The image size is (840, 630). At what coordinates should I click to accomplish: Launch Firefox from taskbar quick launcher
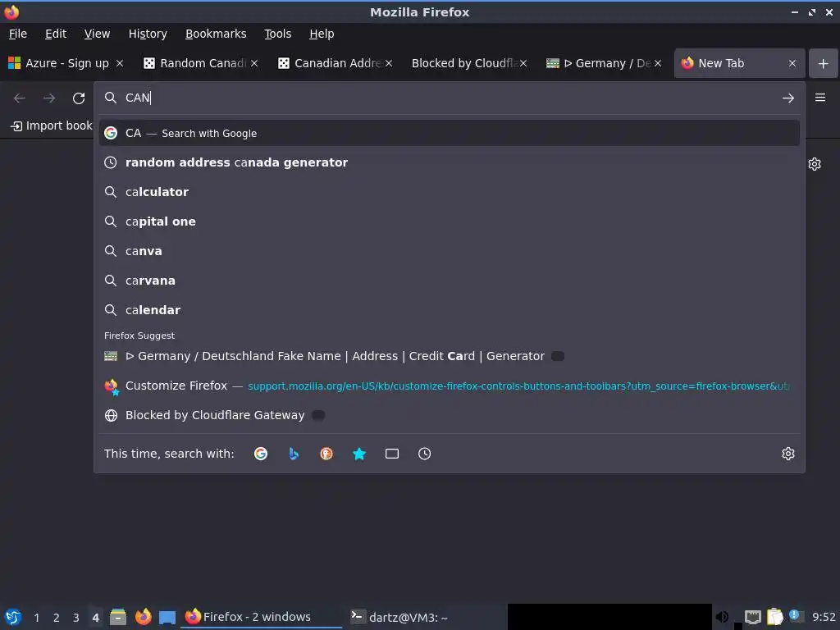(143, 617)
